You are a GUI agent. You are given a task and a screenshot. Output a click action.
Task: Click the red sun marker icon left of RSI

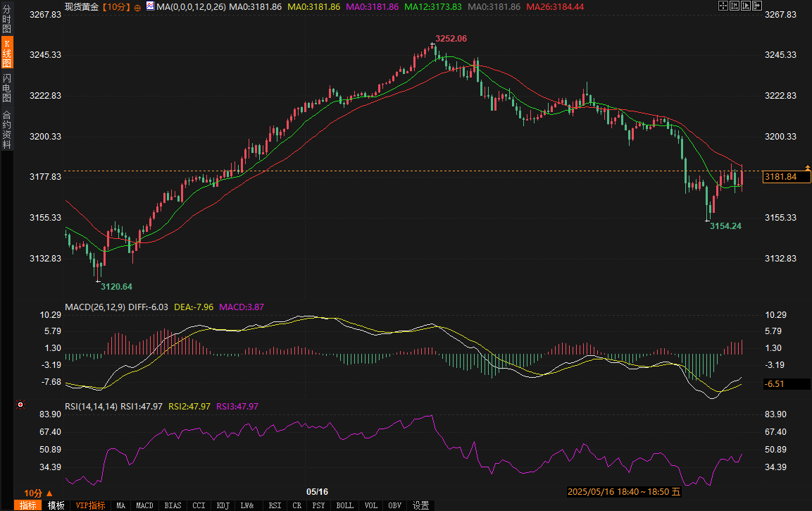tap(20, 405)
